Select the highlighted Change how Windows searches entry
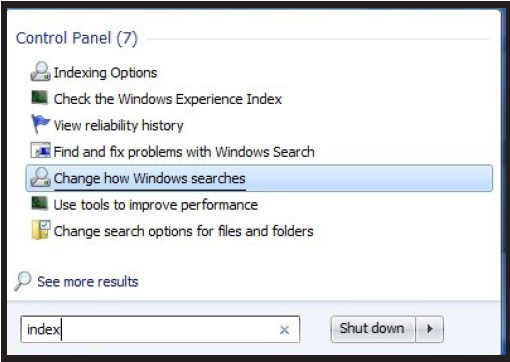Viewport: 510px width, 362px height. click(x=259, y=178)
